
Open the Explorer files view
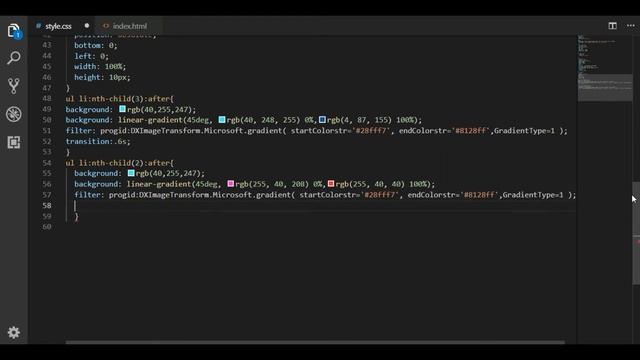point(14,31)
